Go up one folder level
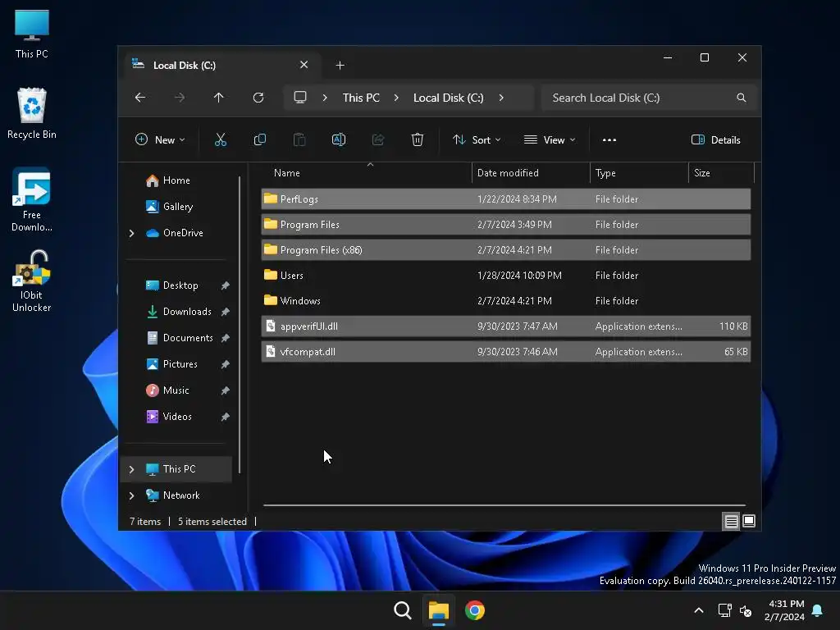The height and width of the screenshot is (630, 840). [x=218, y=98]
